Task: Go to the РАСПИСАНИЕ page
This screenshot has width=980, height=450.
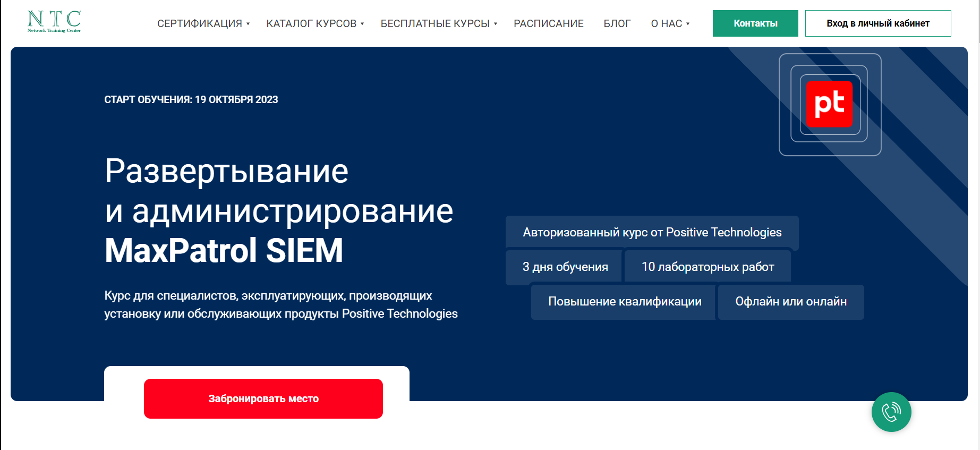Action: coord(549,23)
